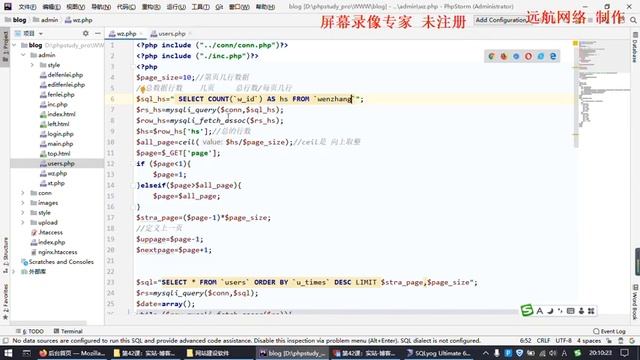Click the inspections indicator at scrollbar top
The height and width of the screenshot is (360, 640).
[576, 43]
